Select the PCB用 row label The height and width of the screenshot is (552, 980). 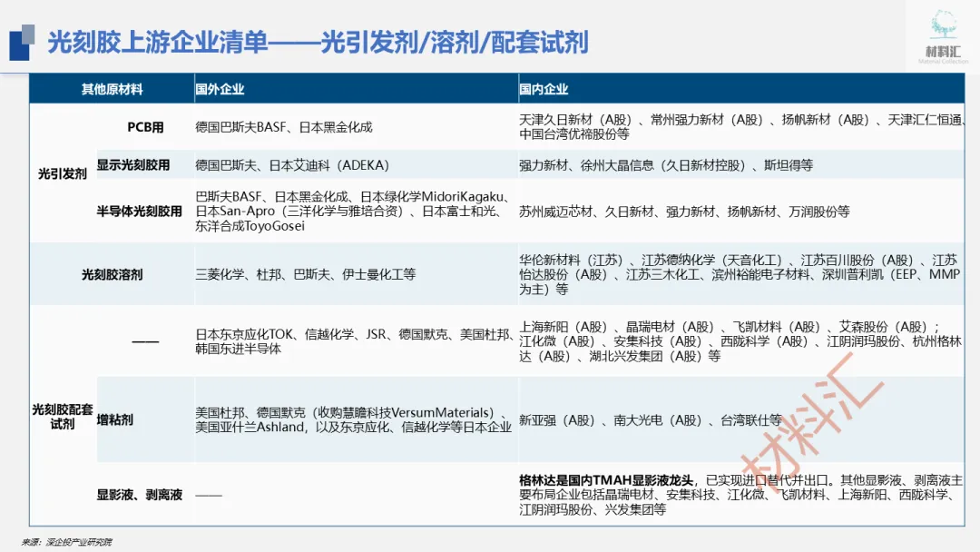pos(145,127)
